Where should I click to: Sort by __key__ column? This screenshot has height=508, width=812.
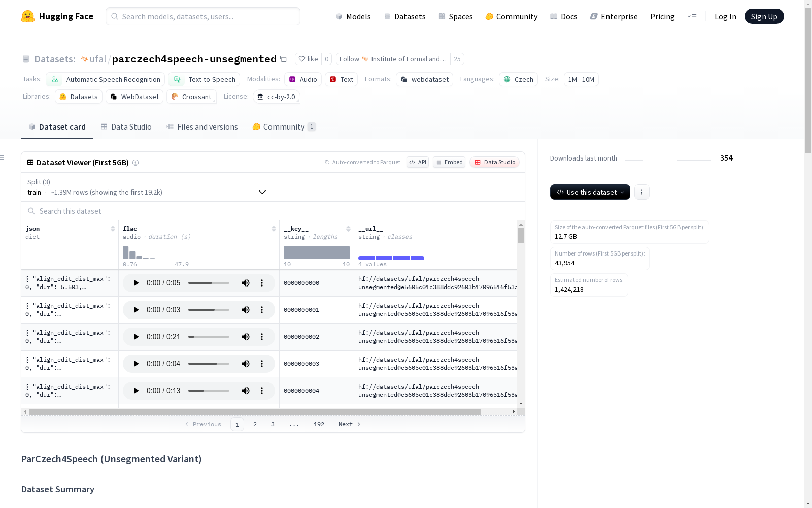coord(348,229)
